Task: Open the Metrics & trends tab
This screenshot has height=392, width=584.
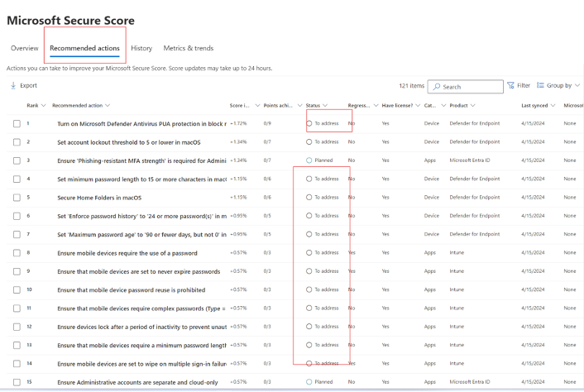Action: [188, 48]
